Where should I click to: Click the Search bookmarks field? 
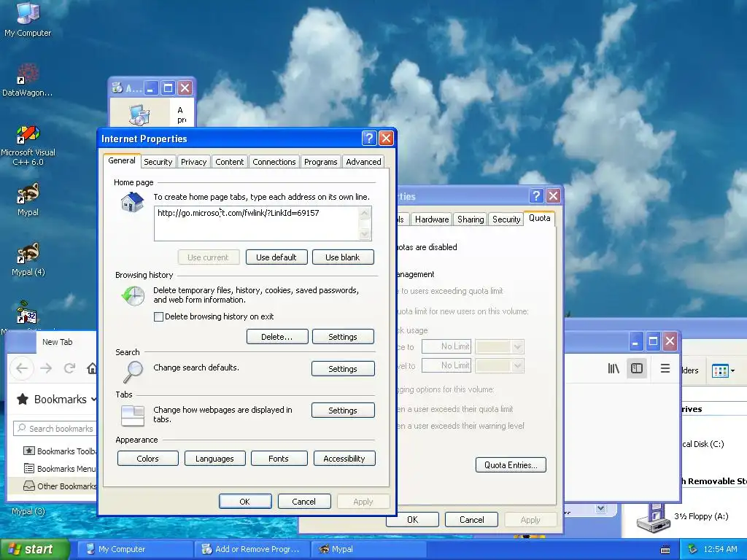(x=55, y=429)
